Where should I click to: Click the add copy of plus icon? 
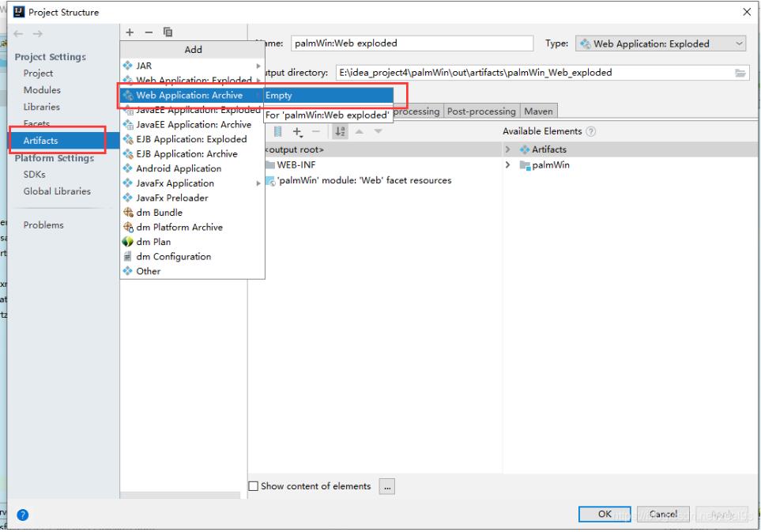(297, 131)
